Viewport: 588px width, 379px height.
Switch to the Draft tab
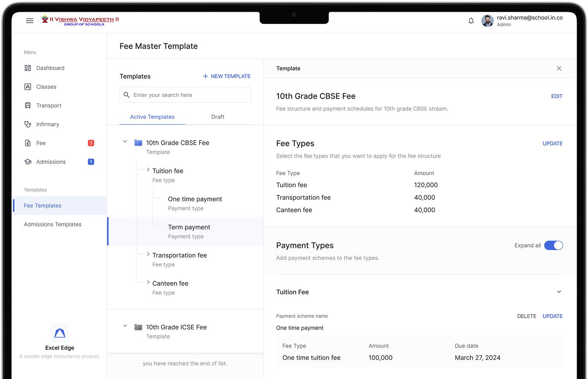218,117
